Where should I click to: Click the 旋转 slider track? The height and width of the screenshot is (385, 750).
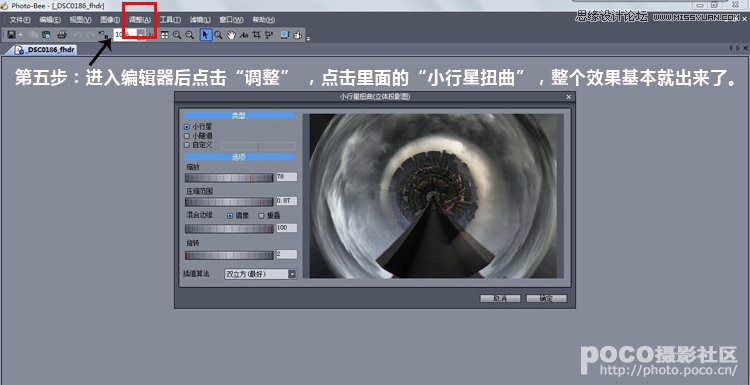click(229, 255)
